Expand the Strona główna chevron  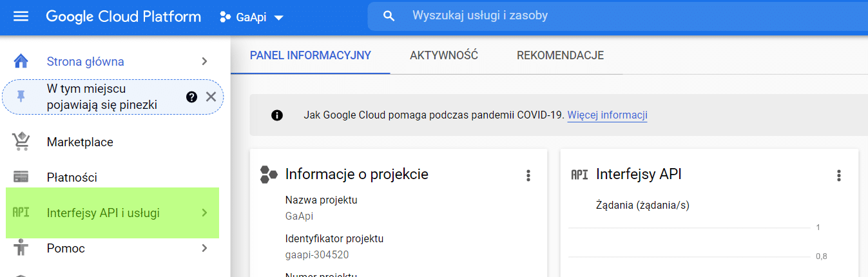pos(204,62)
